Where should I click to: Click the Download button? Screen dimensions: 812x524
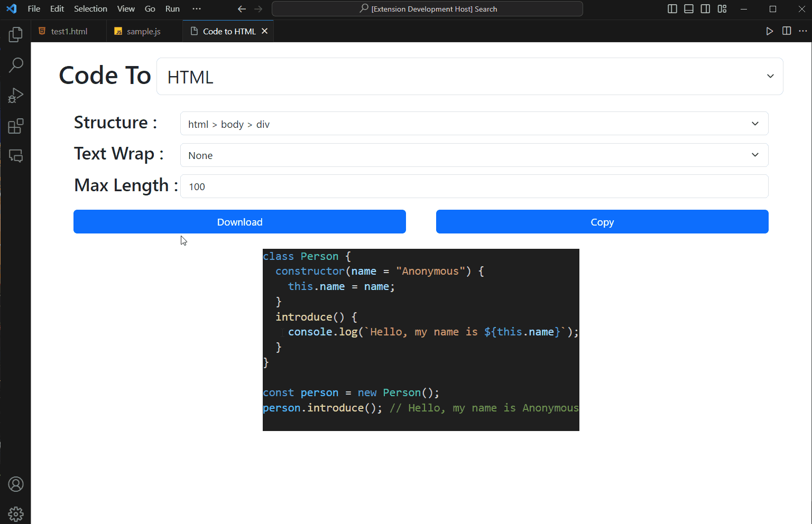tap(239, 222)
